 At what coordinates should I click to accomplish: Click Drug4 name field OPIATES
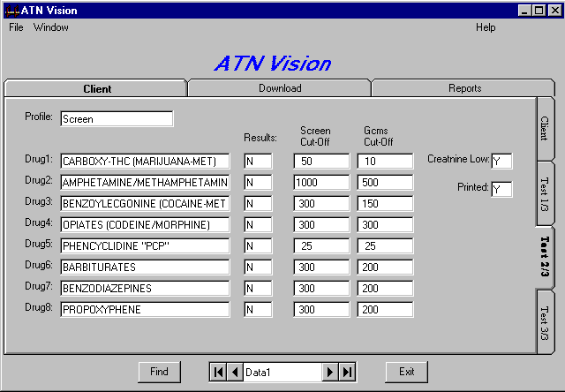coord(145,225)
